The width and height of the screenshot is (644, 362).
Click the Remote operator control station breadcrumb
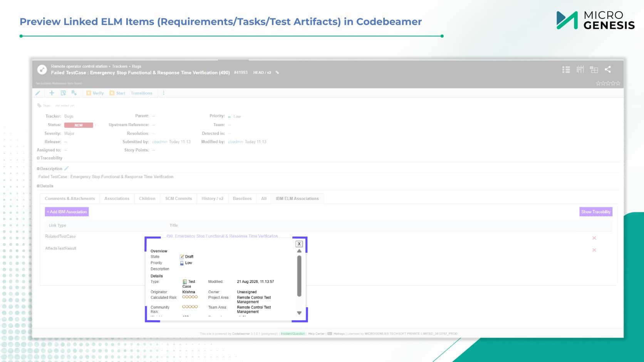(x=79, y=67)
